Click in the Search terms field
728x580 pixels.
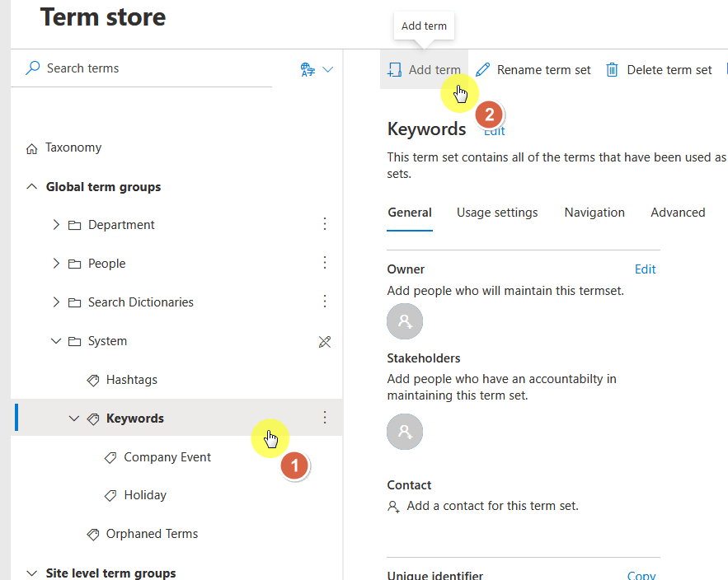pyautogui.click(x=141, y=68)
